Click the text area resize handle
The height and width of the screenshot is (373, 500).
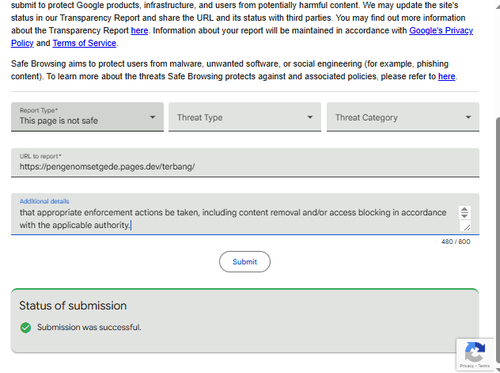[x=466, y=227]
